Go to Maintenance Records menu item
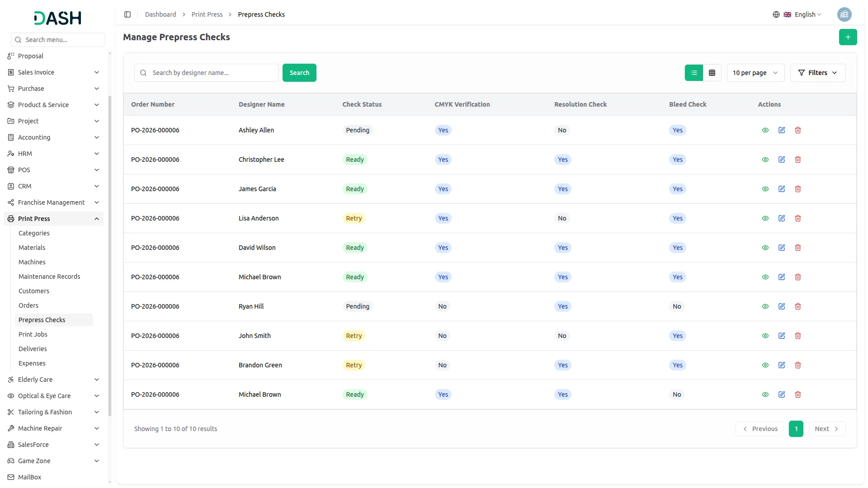This screenshot has height=488, width=868. 49,277
